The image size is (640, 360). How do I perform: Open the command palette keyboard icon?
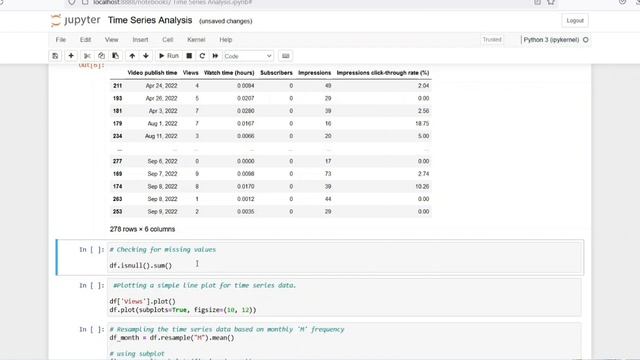286,56
